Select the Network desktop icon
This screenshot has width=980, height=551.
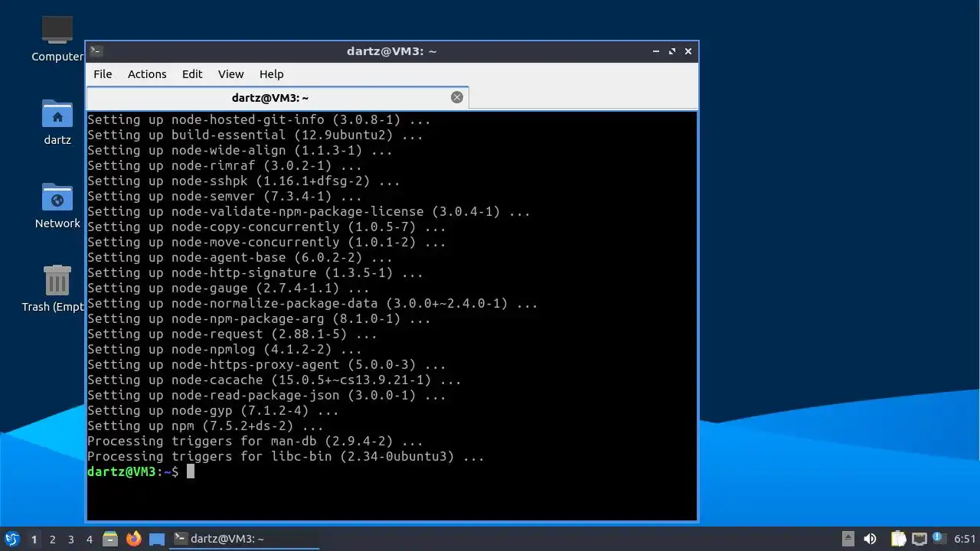(57, 206)
